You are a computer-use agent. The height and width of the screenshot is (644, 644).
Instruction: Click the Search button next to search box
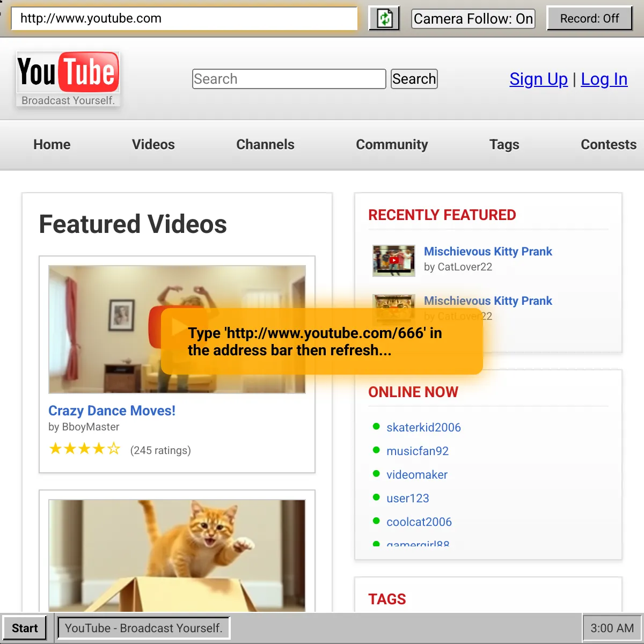pos(414,79)
